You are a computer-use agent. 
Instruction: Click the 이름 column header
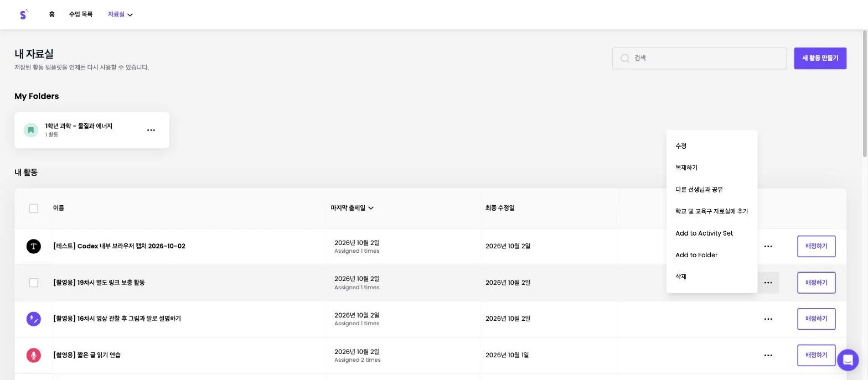(59, 208)
